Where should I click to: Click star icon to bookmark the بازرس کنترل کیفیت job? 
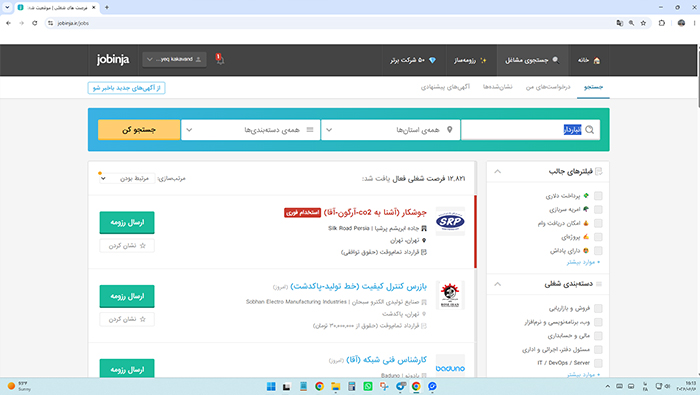coord(142,319)
